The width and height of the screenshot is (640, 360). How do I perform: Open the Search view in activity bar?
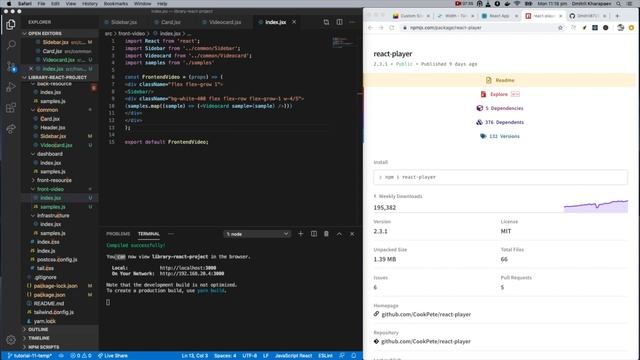tap(11, 44)
